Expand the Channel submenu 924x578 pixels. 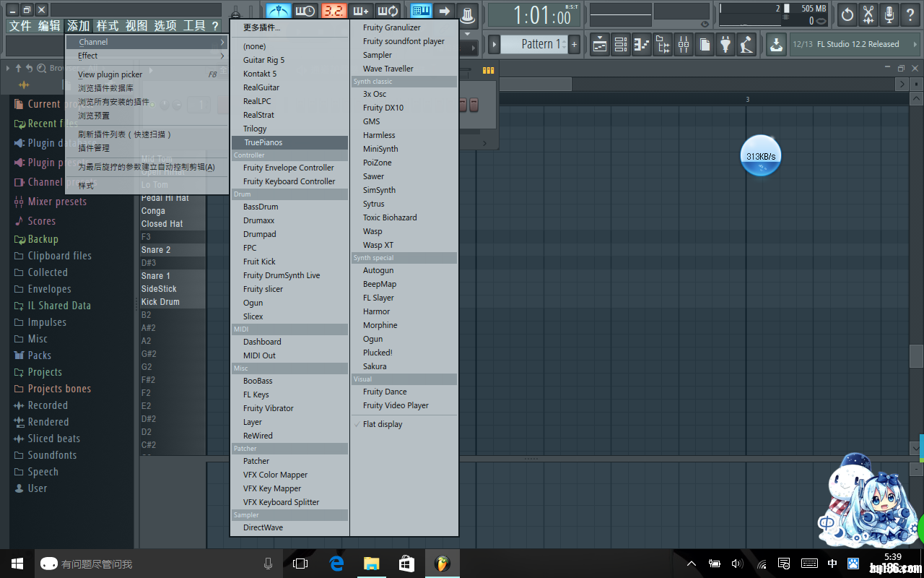coord(147,42)
